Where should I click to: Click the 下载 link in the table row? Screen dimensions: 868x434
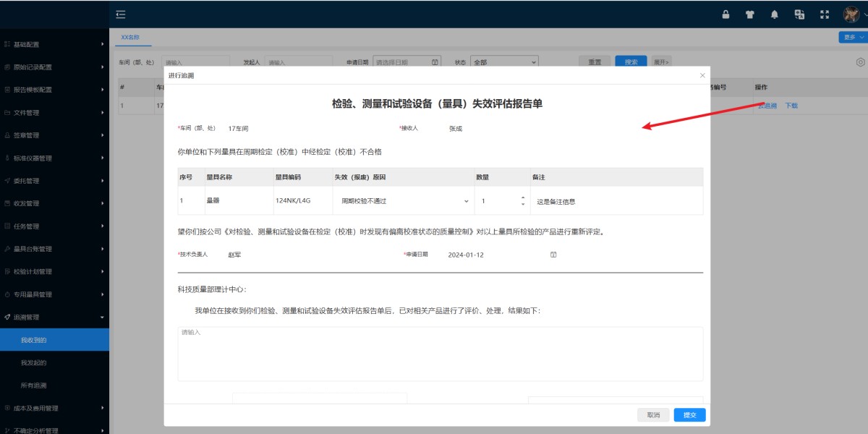point(790,105)
